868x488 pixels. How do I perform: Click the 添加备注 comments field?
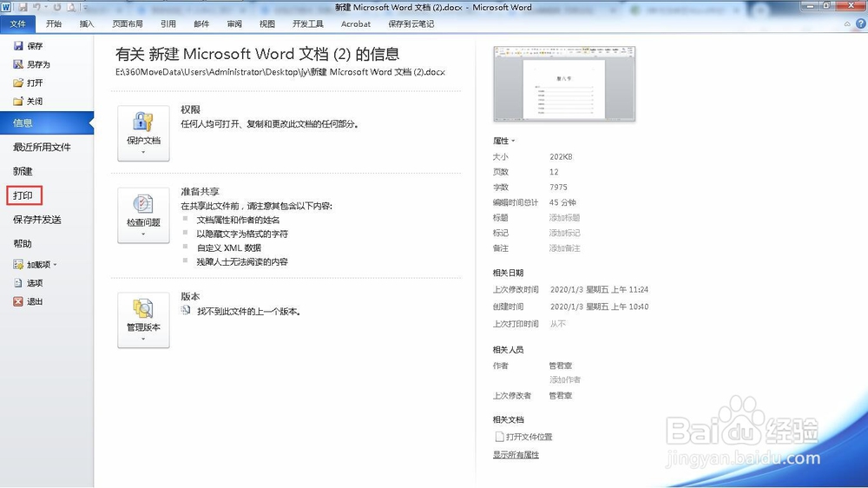pyautogui.click(x=565, y=248)
